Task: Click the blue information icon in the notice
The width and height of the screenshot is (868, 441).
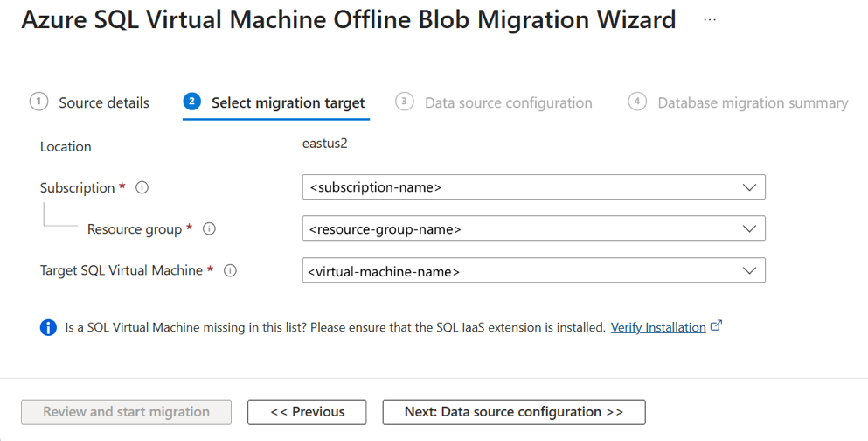Action: click(49, 328)
